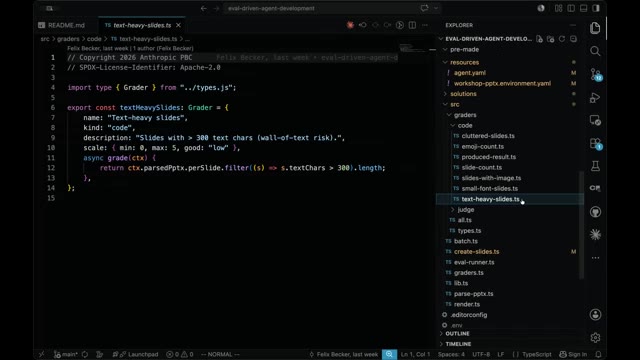This screenshot has height=360, width=640.
Task: Navigate back in editor history
Action: [x=203, y=8]
